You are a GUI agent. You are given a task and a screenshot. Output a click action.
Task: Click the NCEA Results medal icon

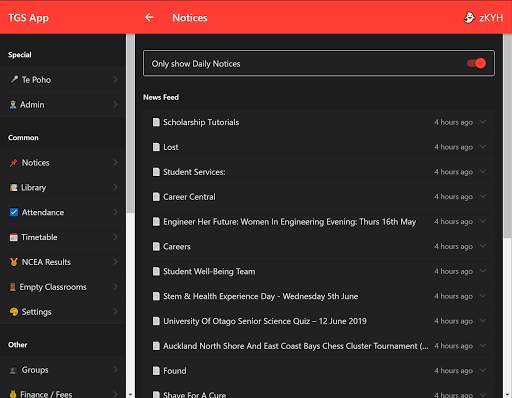click(14, 262)
